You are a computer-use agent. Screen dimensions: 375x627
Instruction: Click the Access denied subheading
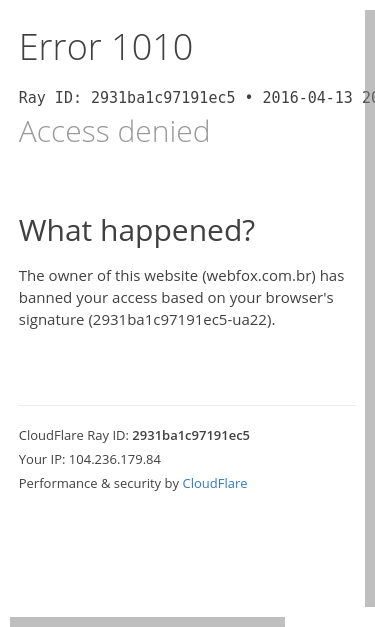pos(114,131)
